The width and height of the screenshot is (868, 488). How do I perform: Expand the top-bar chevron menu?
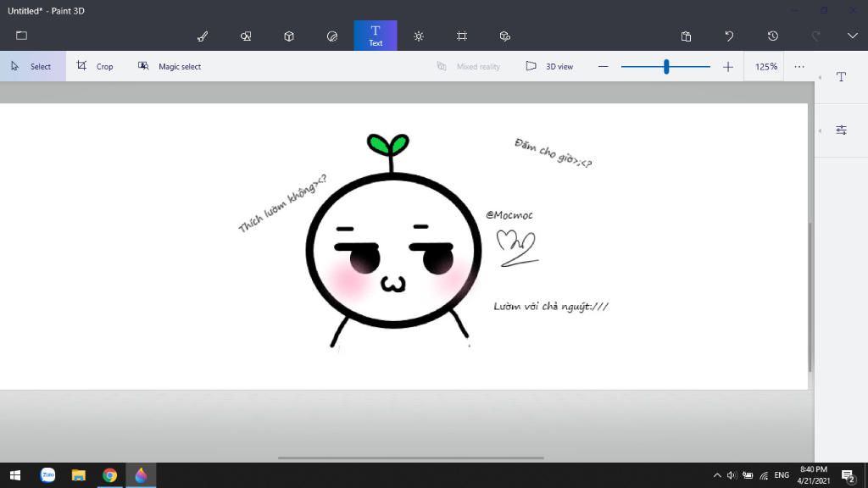tap(853, 36)
